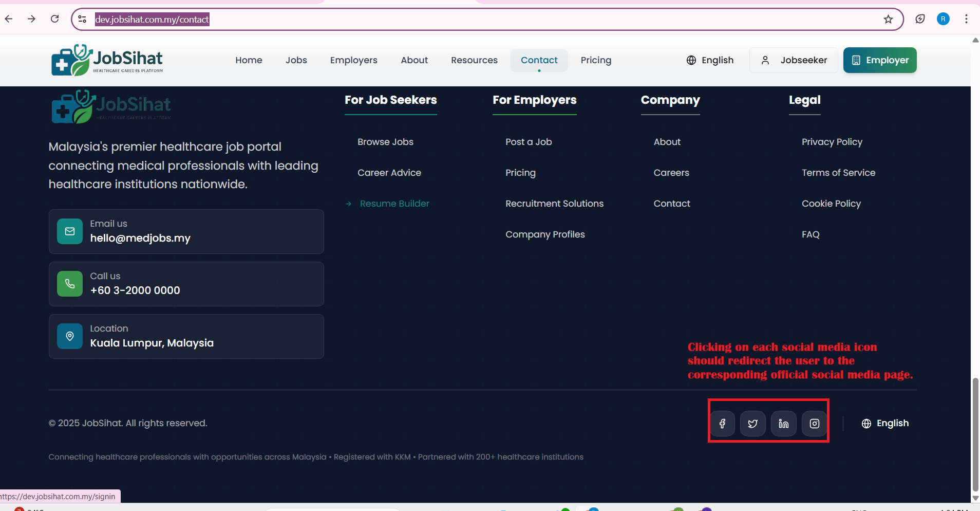Viewport: 980px width, 511px height.
Task: Click the green phone call icon
Action: coord(70,284)
